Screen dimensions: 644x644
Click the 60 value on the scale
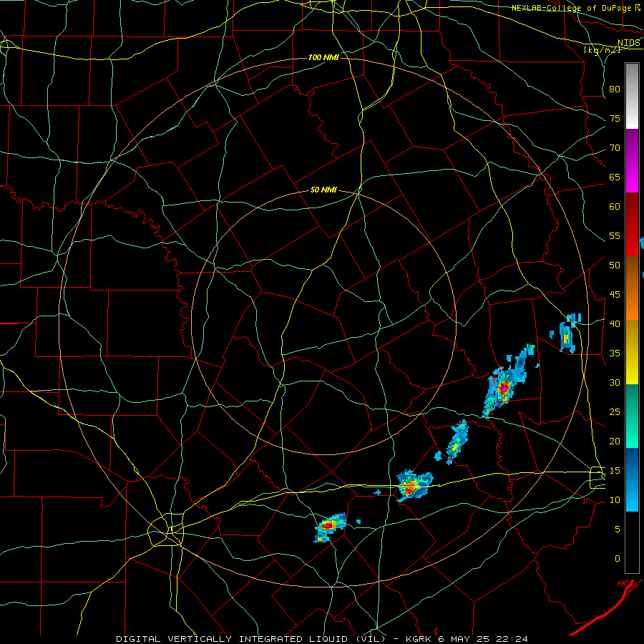pyautogui.click(x=615, y=207)
